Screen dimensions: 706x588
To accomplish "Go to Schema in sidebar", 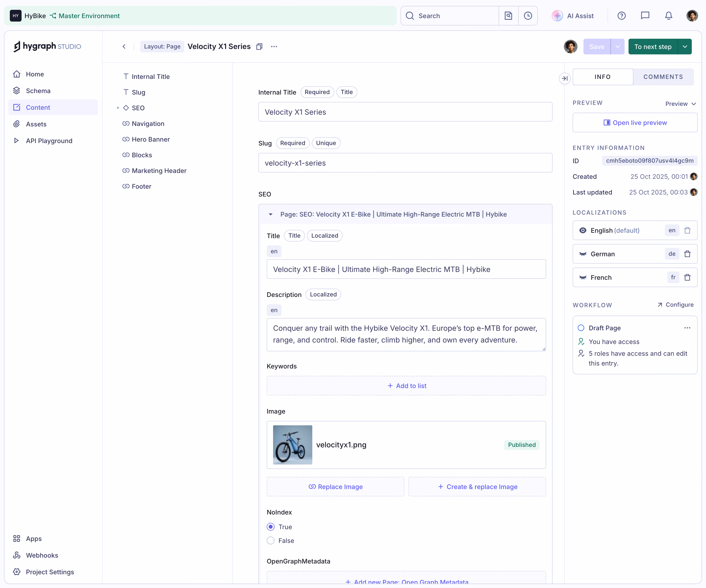I will click(x=53, y=91).
